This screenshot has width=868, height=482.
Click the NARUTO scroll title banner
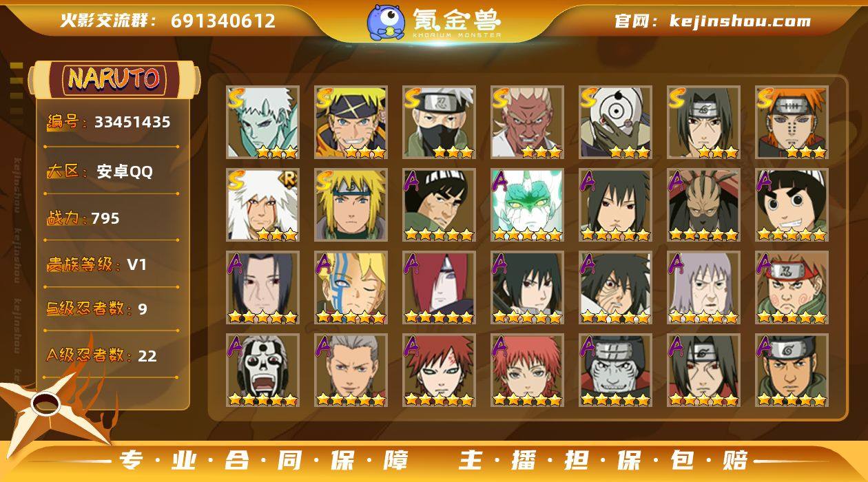pos(114,79)
